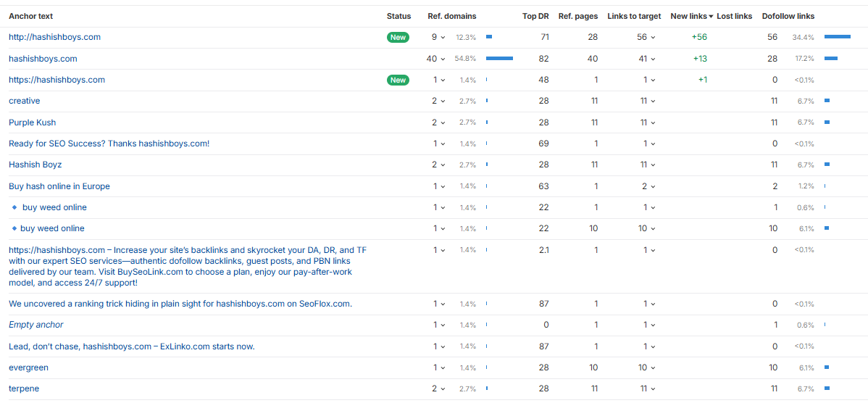This screenshot has height=403, width=868.
Task: Click the New badge on the http://hashishboys.com row
Action: tap(397, 37)
